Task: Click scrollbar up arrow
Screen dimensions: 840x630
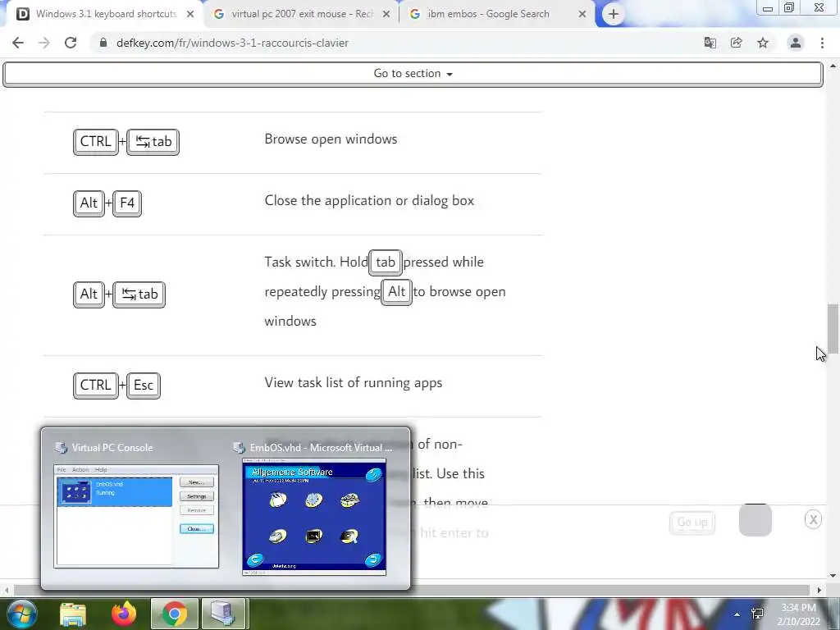Action: click(x=833, y=66)
